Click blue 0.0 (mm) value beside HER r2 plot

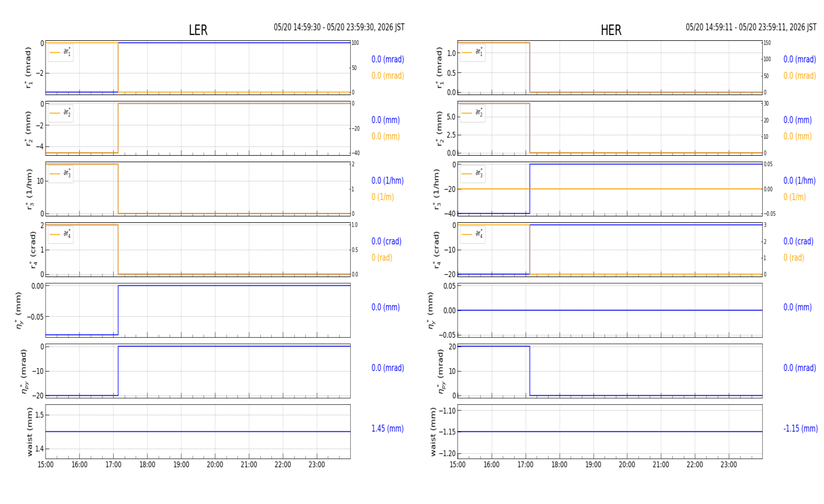pos(798,120)
